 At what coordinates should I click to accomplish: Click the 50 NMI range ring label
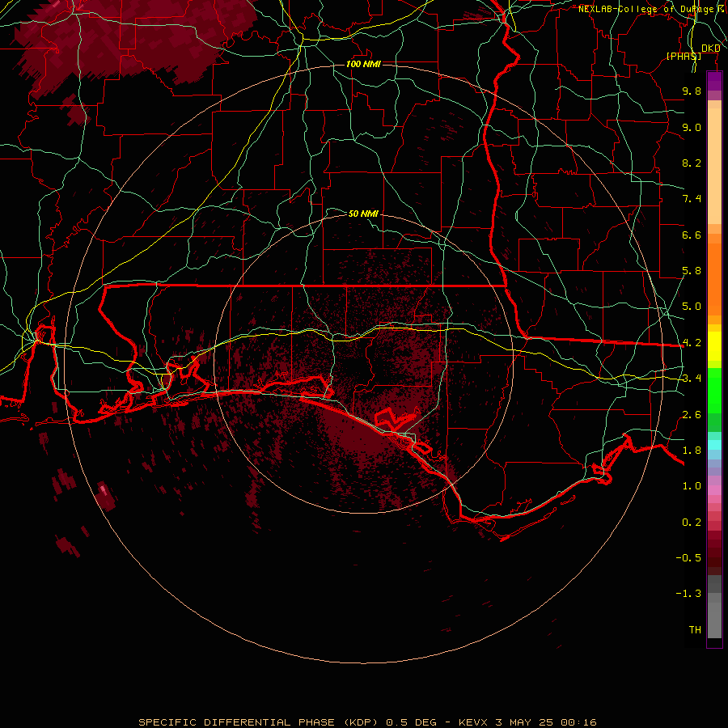[x=363, y=214]
